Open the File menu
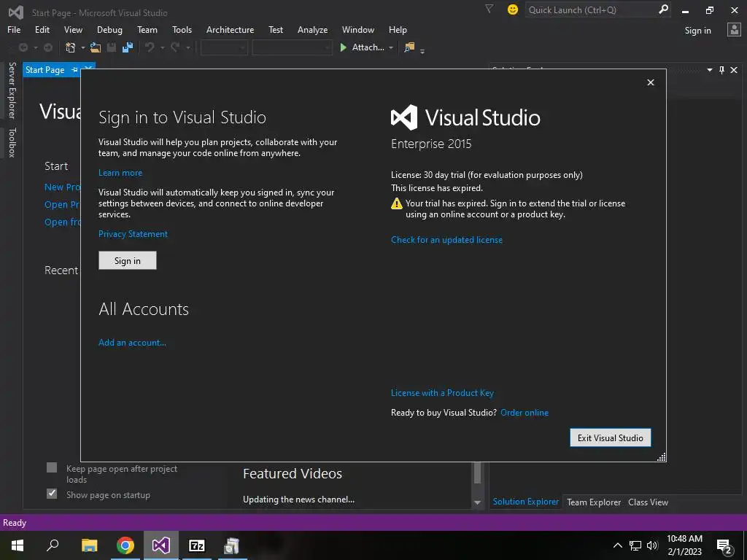This screenshot has height=560, width=747. pyautogui.click(x=14, y=29)
